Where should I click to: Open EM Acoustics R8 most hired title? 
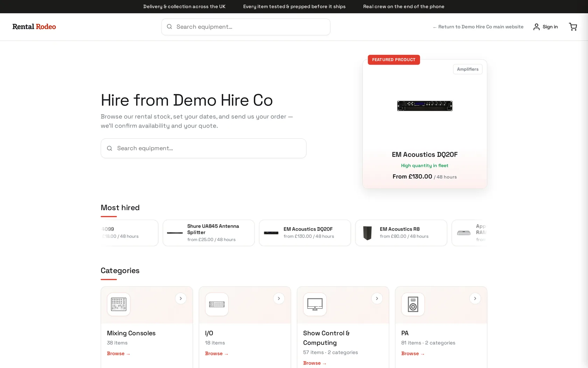400,229
